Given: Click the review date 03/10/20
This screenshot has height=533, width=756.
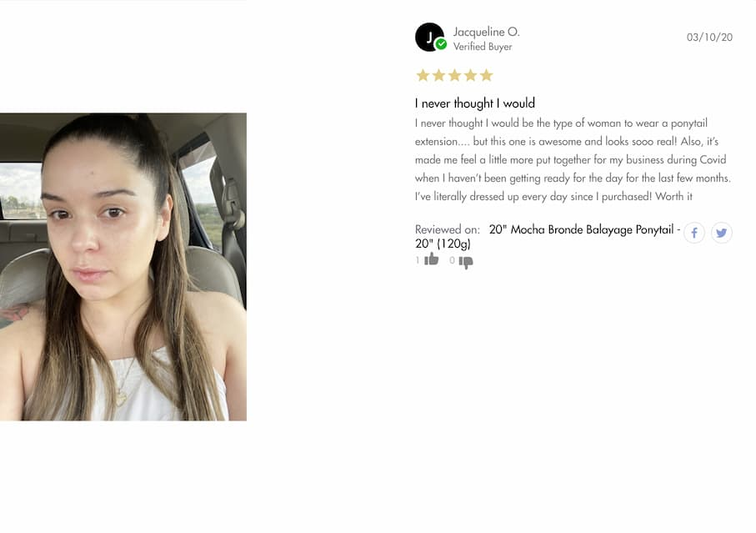Looking at the screenshot, I should pos(709,38).
